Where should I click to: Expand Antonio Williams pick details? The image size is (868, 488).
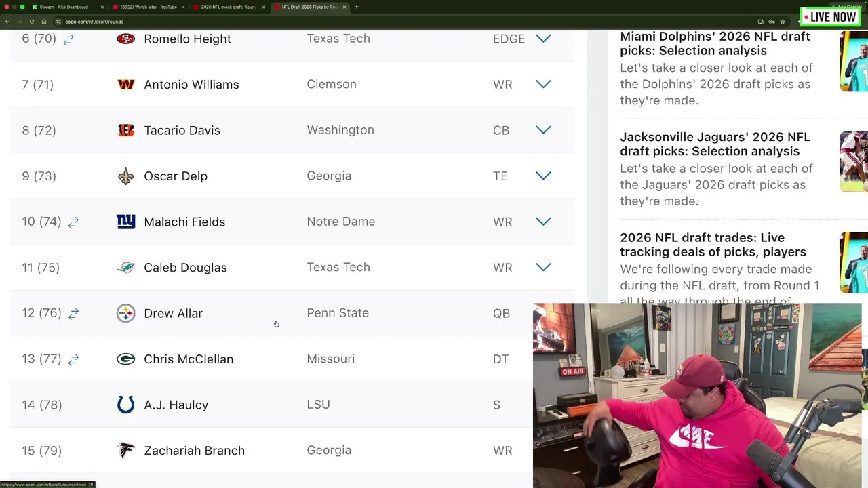click(x=543, y=84)
